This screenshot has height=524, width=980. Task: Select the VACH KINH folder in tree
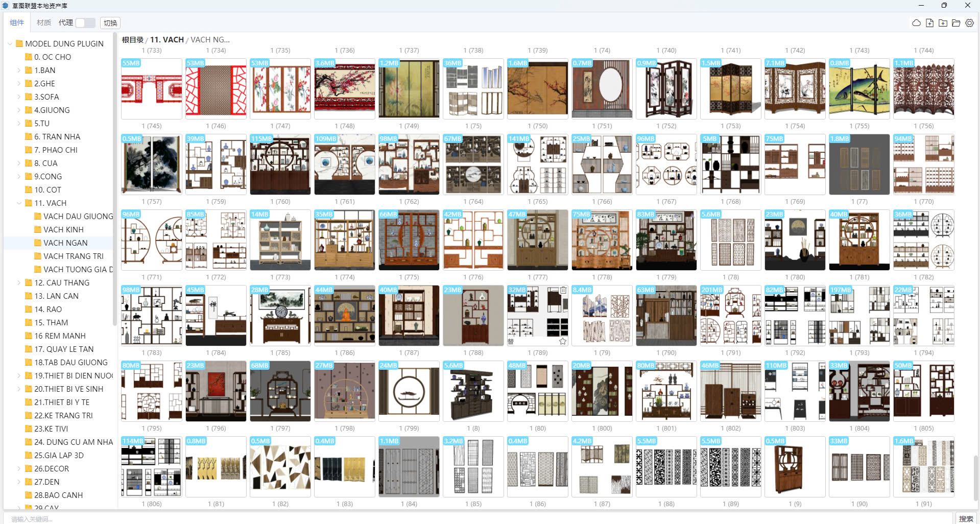63,230
